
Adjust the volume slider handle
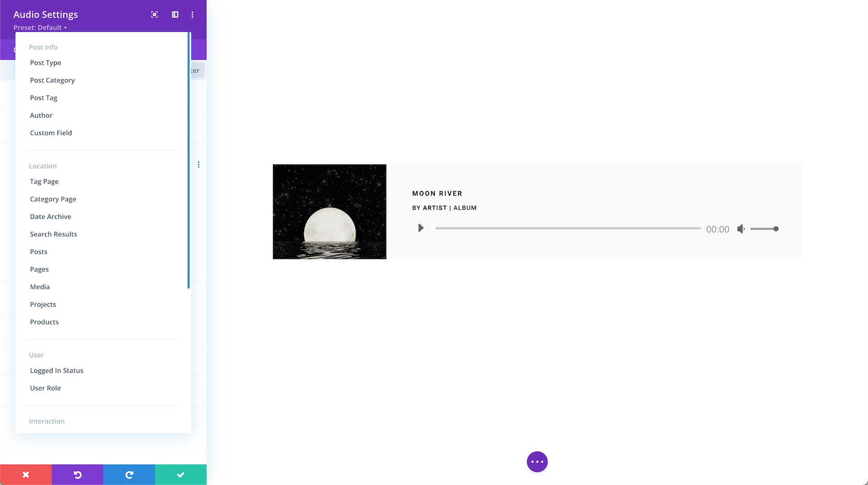point(776,229)
